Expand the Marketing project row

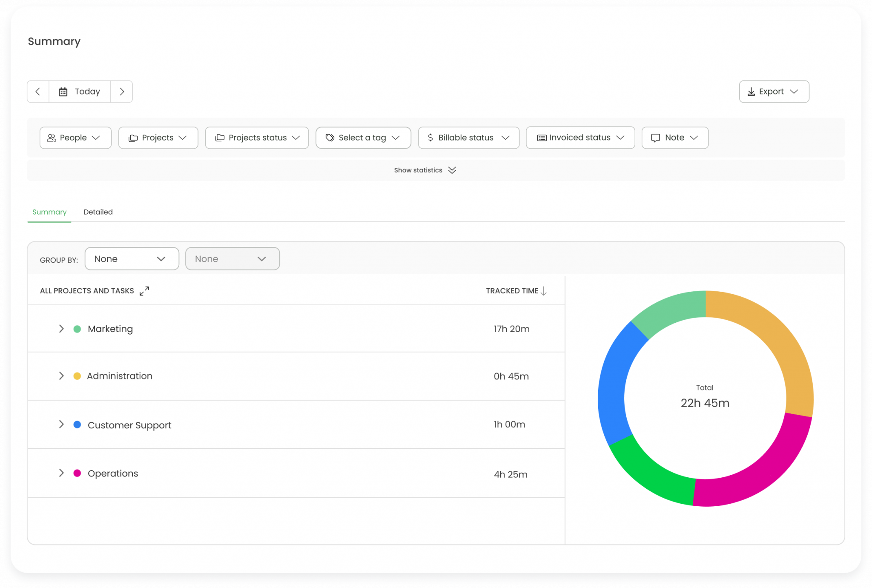click(x=61, y=328)
